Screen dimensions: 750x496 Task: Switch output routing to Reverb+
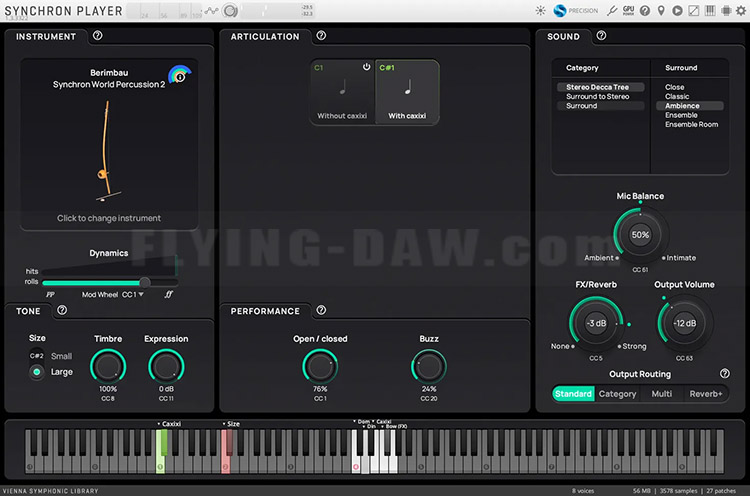pyautogui.click(x=706, y=394)
